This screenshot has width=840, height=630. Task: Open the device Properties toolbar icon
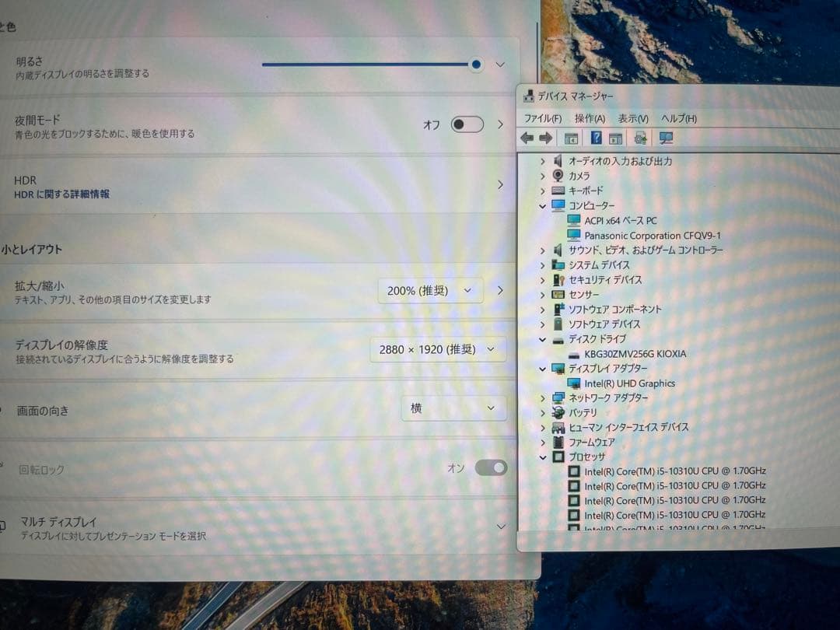pos(615,138)
